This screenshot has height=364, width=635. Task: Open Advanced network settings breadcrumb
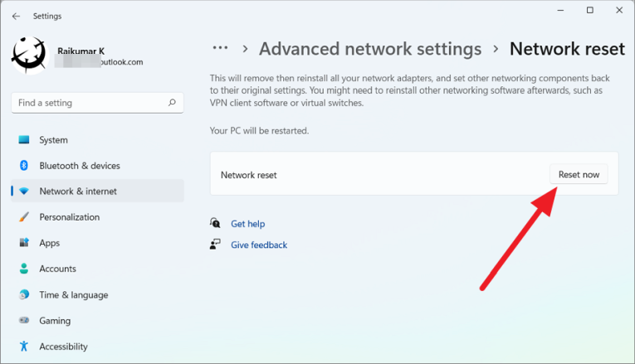(x=370, y=49)
